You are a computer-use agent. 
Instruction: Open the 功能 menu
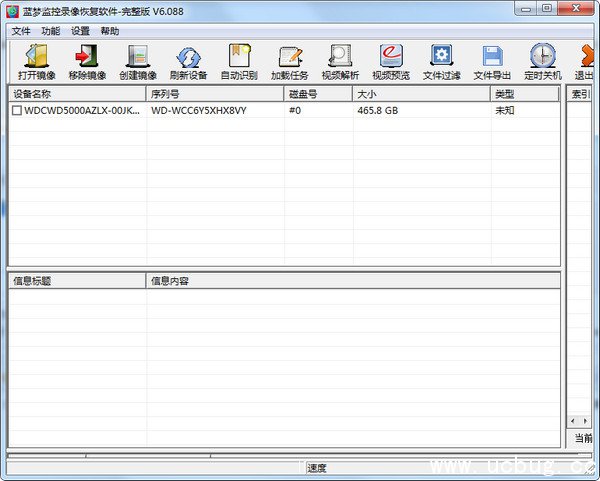(51, 31)
